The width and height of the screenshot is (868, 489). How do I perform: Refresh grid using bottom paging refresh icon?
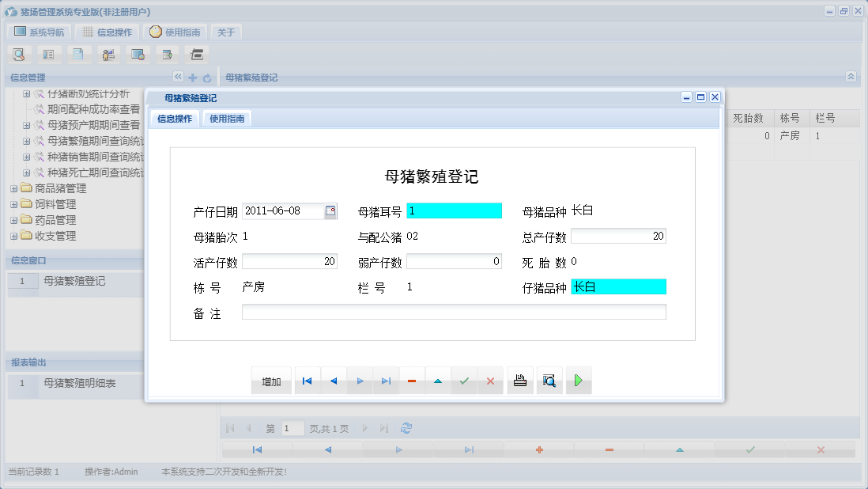tap(406, 427)
